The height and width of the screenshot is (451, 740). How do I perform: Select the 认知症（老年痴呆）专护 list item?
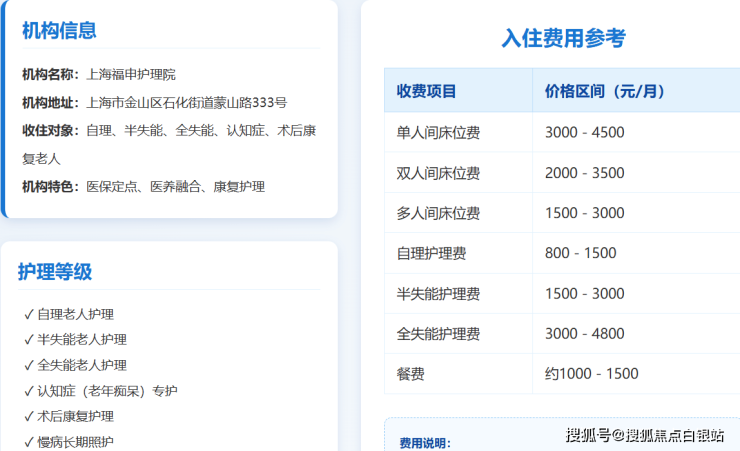coord(101,391)
